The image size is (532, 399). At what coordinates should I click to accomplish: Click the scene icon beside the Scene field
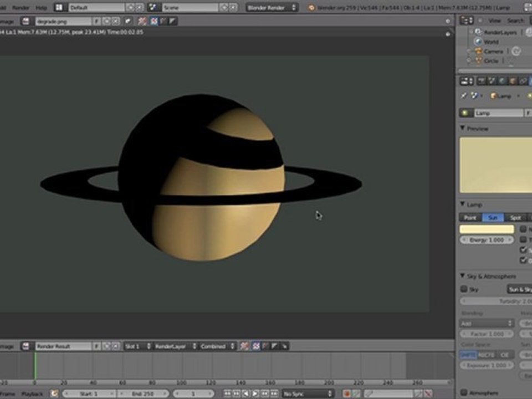point(153,7)
